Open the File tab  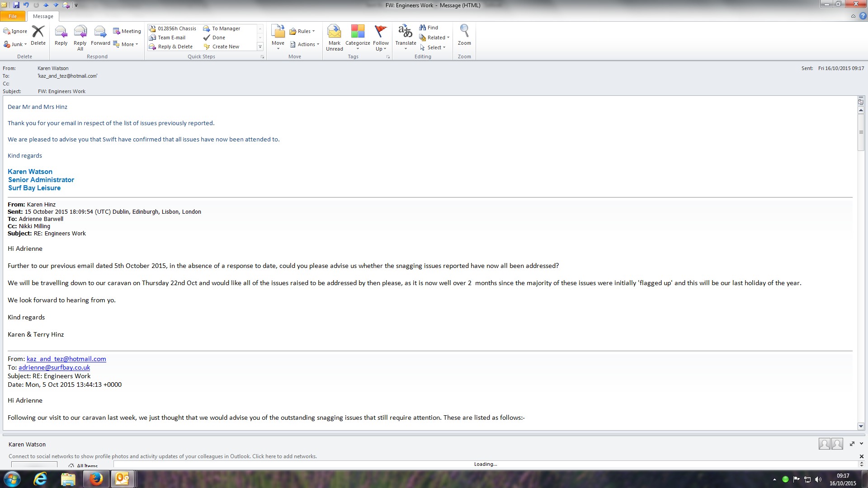tap(13, 16)
